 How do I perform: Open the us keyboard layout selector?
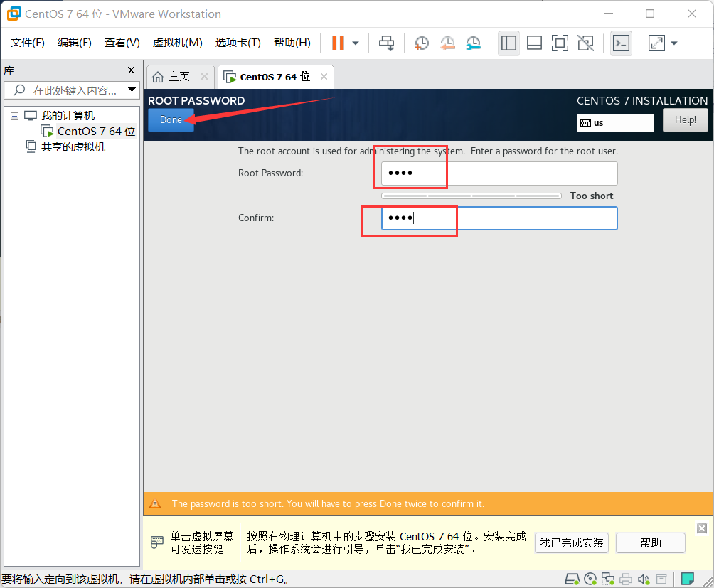(x=614, y=122)
